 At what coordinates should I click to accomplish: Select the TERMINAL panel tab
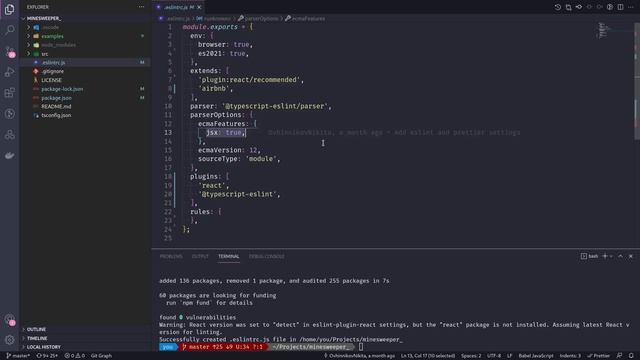click(x=229, y=256)
